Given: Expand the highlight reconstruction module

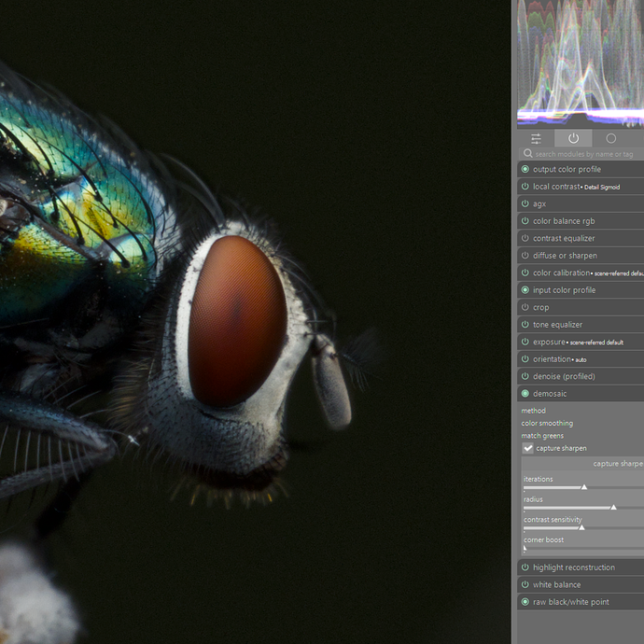Looking at the screenshot, I should 573,567.
